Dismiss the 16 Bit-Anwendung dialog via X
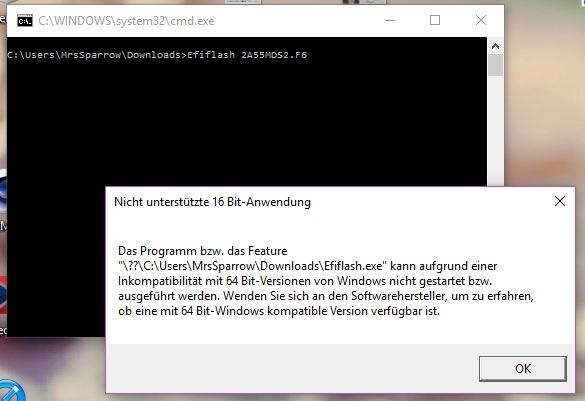 [560, 201]
